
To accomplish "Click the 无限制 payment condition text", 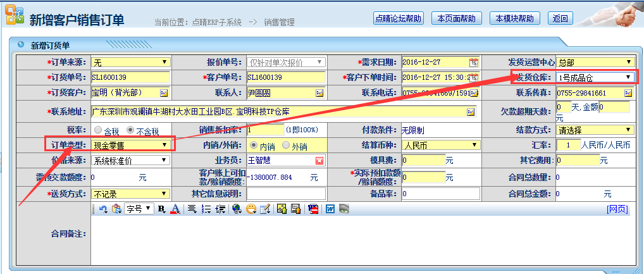I will [x=413, y=130].
